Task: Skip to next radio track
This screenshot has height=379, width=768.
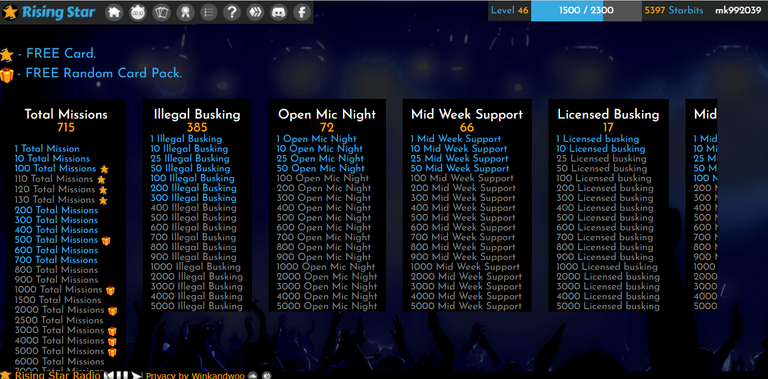Action: [135, 376]
